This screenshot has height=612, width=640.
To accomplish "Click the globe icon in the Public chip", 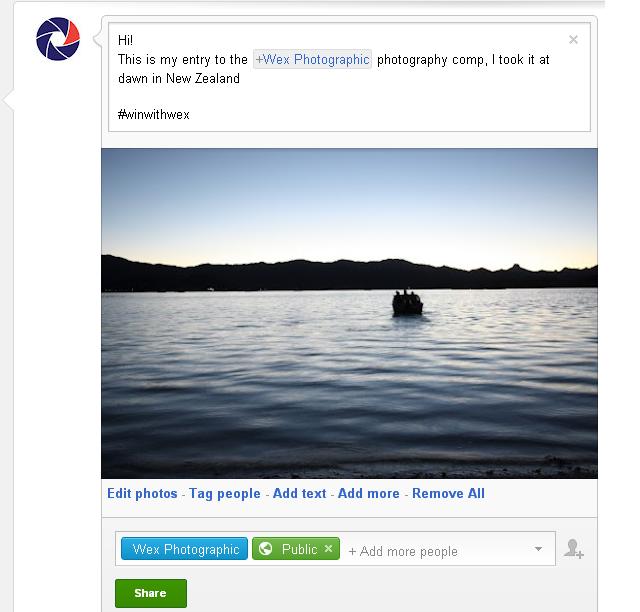I will (x=265, y=548).
